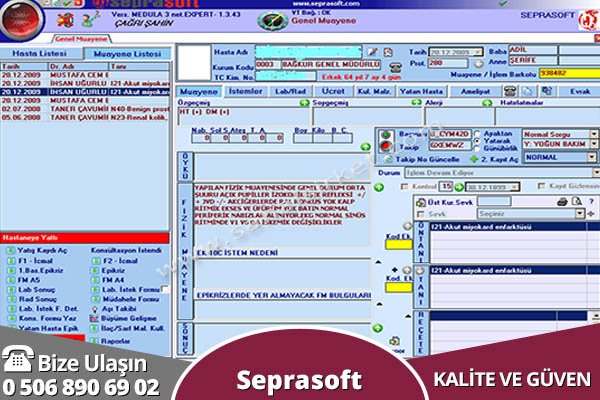600x400 pixels.
Task: Open the Y: YOĞUN BAKIM dropdown
Action: click(x=593, y=144)
